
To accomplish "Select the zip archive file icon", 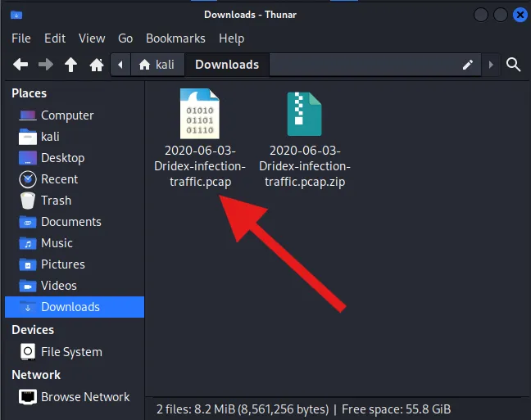I will 304,114.
